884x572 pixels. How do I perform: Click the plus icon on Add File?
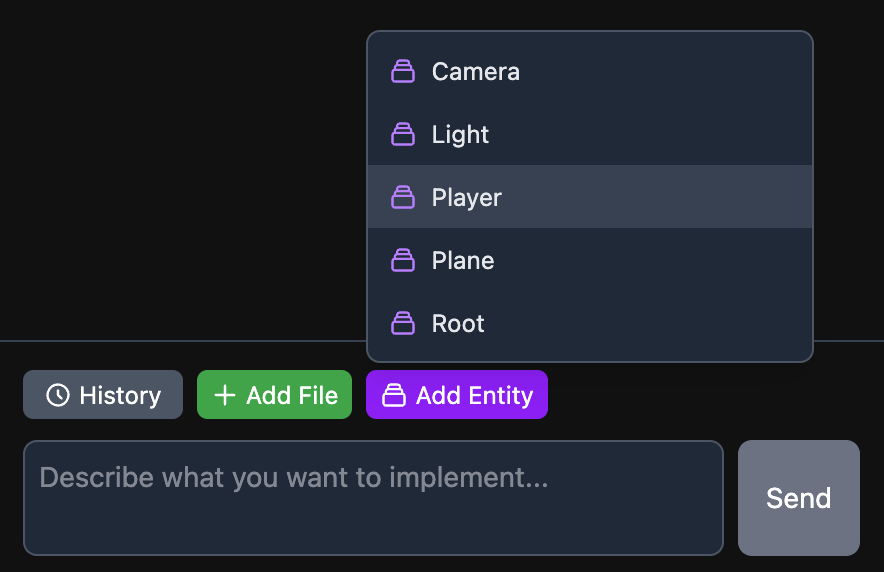(225, 395)
